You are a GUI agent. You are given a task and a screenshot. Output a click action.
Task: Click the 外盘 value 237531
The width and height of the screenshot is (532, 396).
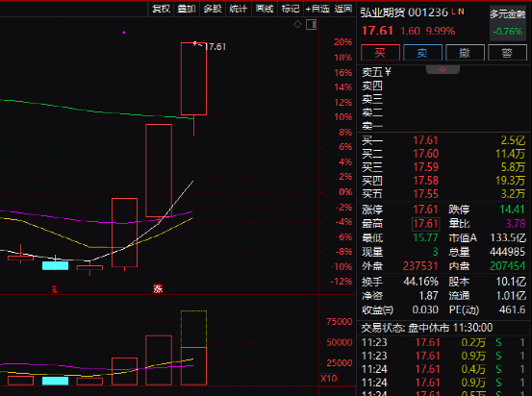tap(420, 266)
